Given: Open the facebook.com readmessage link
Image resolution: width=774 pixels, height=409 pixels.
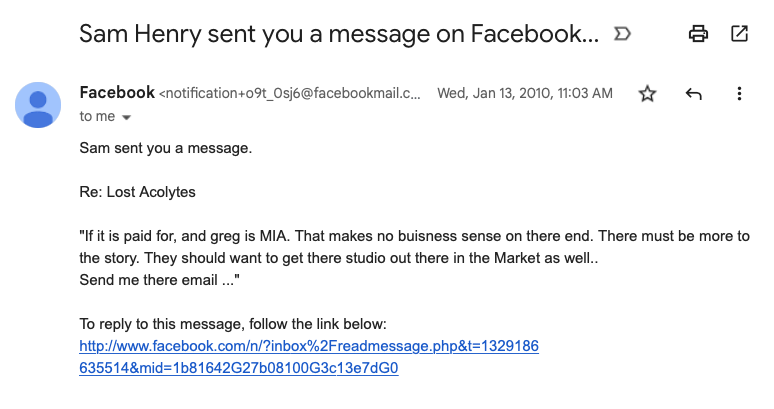Looking at the screenshot, I should tap(309, 346).
